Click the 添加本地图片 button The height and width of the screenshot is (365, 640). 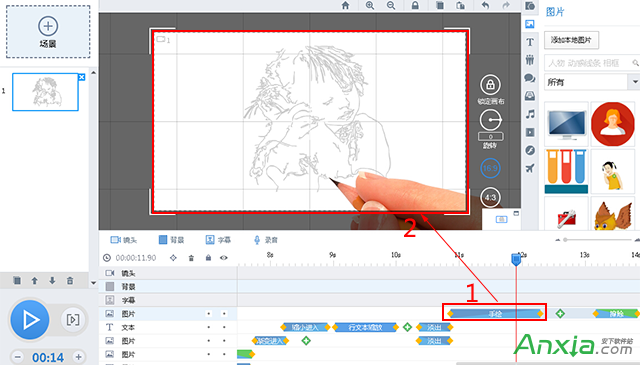click(571, 40)
